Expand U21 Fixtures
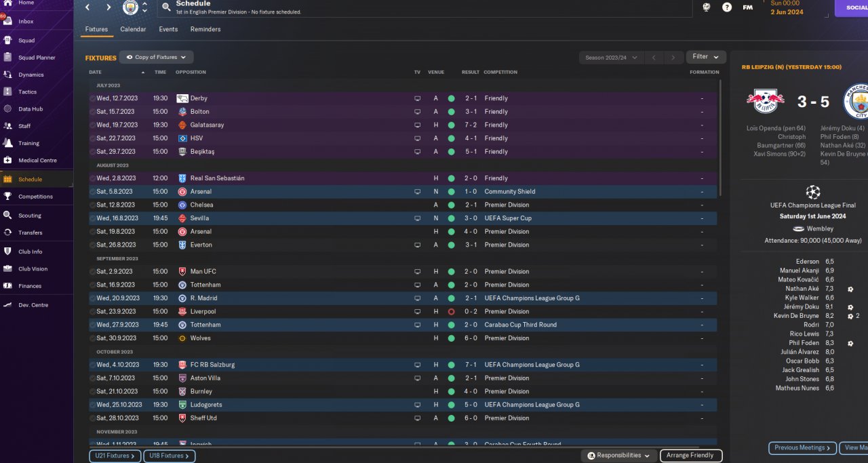The height and width of the screenshot is (463, 868). pyautogui.click(x=115, y=456)
